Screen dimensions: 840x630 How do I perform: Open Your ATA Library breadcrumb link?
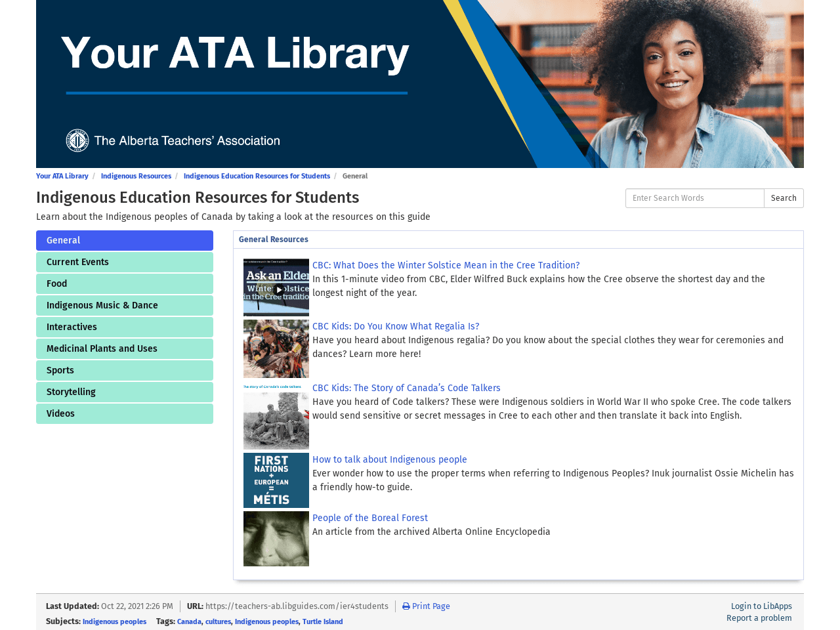point(62,176)
